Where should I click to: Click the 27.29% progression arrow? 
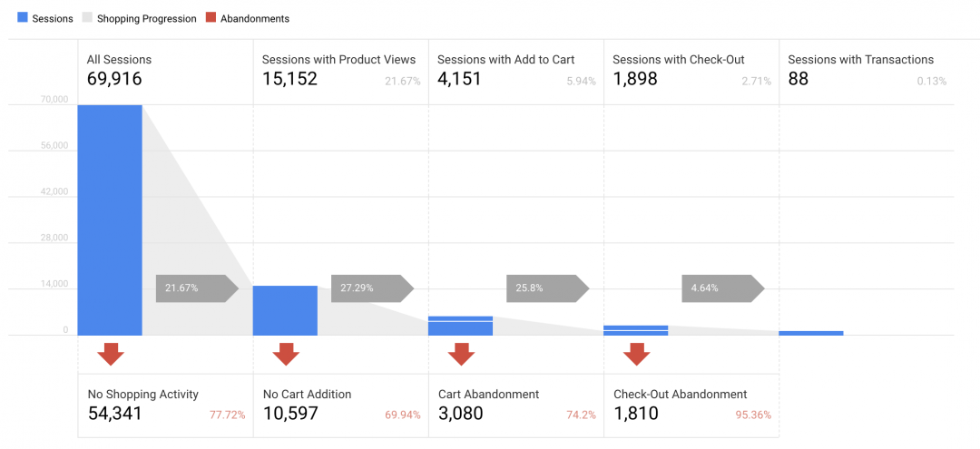(373, 288)
